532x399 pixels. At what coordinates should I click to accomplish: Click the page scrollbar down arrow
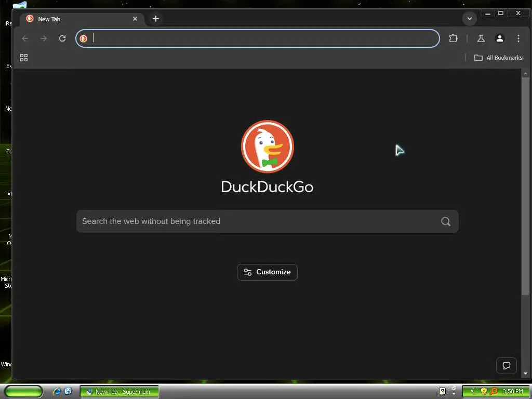click(526, 374)
